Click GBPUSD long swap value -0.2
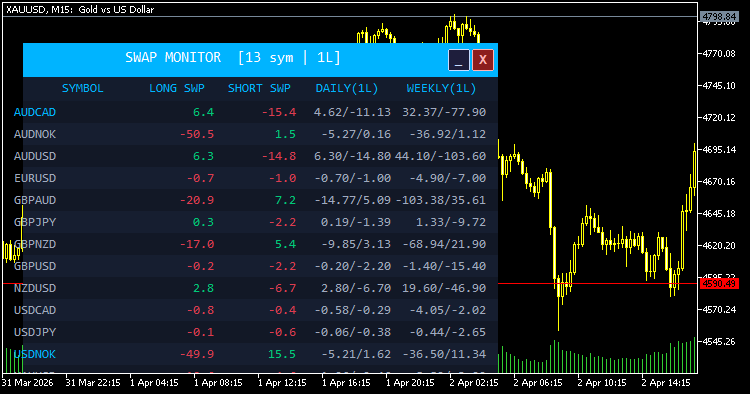Viewport: 750px width, 394px height. pyautogui.click(x=200, y=266)
